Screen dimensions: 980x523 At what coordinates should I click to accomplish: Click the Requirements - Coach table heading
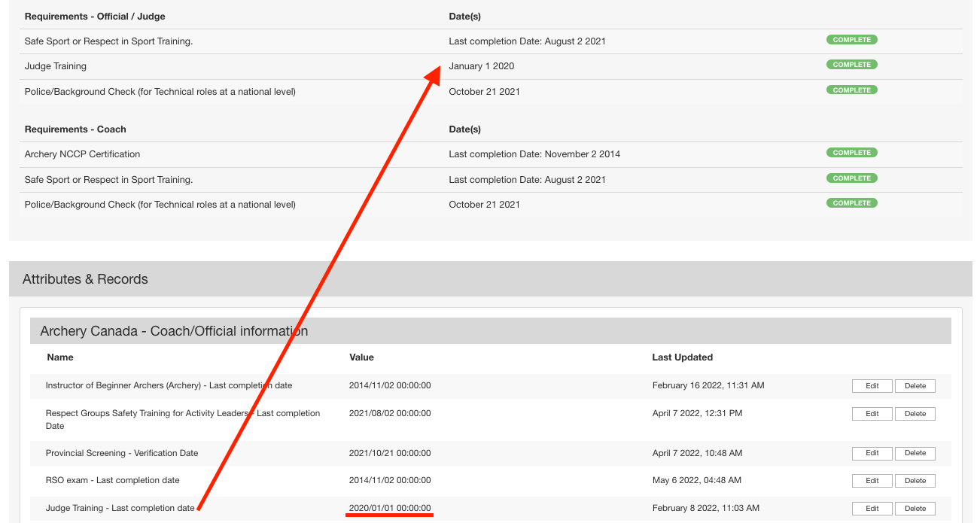coord(75,129)
